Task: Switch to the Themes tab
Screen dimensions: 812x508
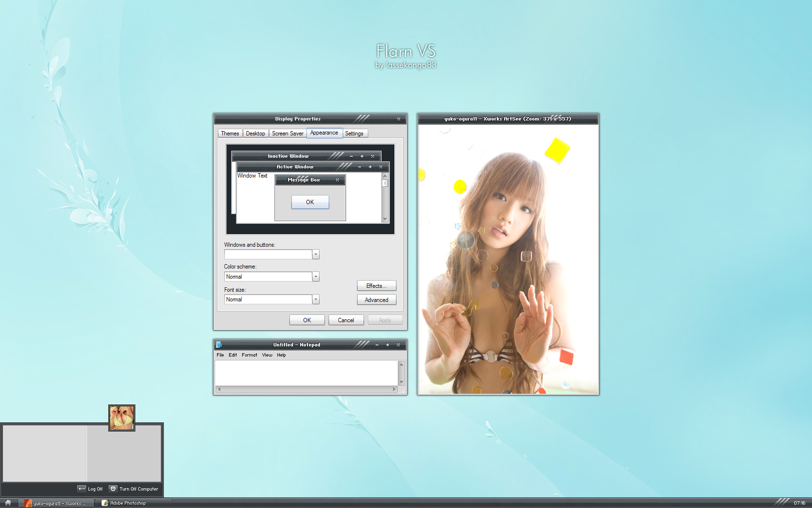Action: pyautogui.click(x=230, y=134)
